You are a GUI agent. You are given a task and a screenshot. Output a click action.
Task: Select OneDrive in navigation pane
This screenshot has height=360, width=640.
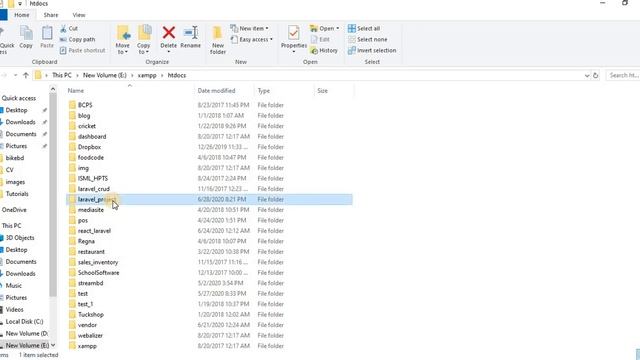[x=14, y=210]
